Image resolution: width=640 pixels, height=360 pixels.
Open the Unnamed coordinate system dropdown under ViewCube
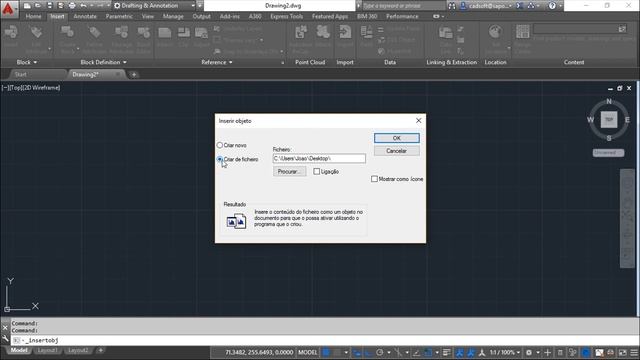(x=608, y=152)
